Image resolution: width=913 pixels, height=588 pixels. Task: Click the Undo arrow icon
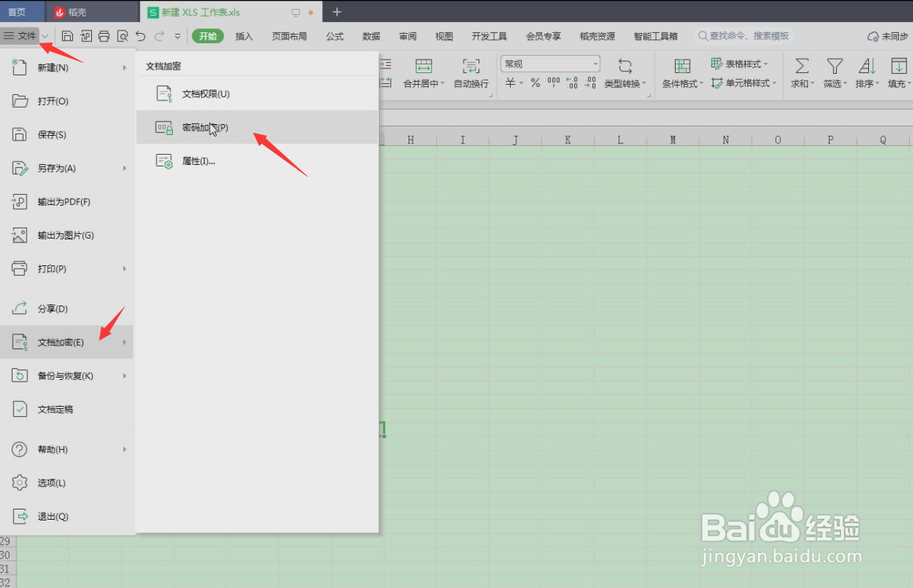coord(141,36)
